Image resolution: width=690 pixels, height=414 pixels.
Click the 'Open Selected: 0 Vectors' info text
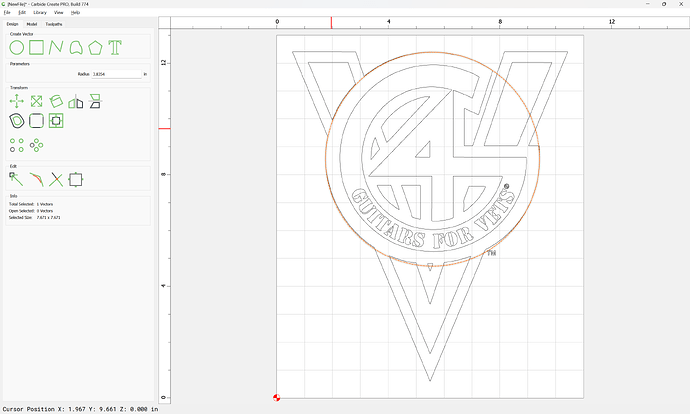pos(31,211)
